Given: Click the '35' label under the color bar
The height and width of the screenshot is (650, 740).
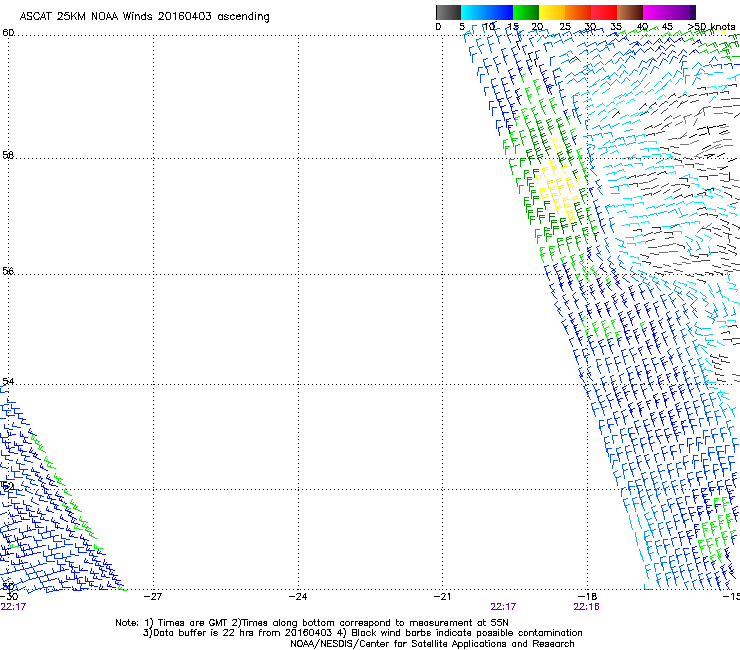Looking at the screenshot, I should pos(616,27).
